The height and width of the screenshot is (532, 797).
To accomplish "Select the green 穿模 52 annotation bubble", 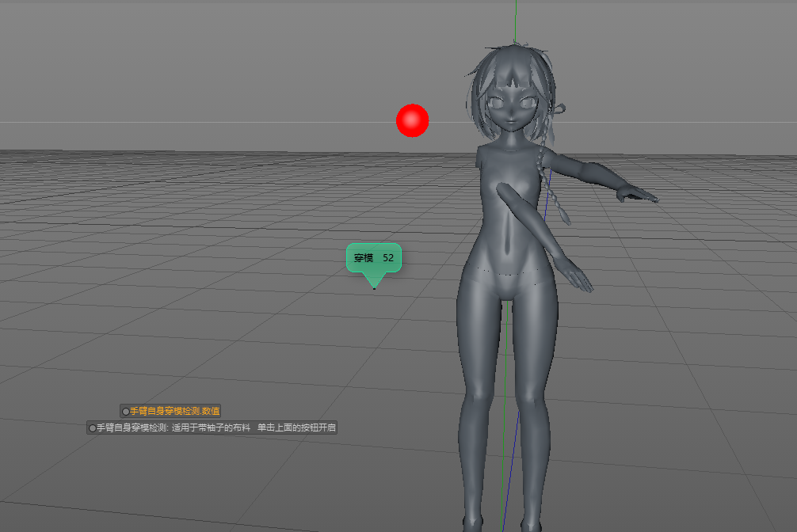I will click(x=374, y=258).
